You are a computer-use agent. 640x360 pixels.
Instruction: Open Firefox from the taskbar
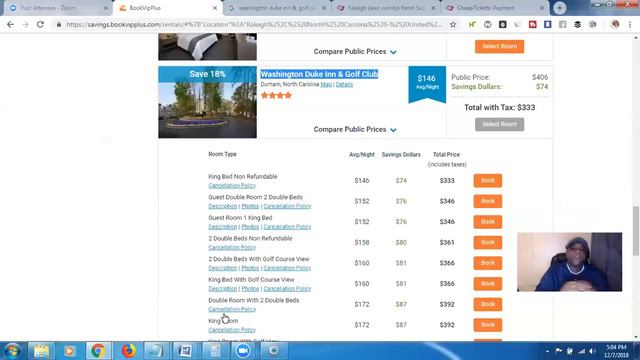(x=128, y=351)
